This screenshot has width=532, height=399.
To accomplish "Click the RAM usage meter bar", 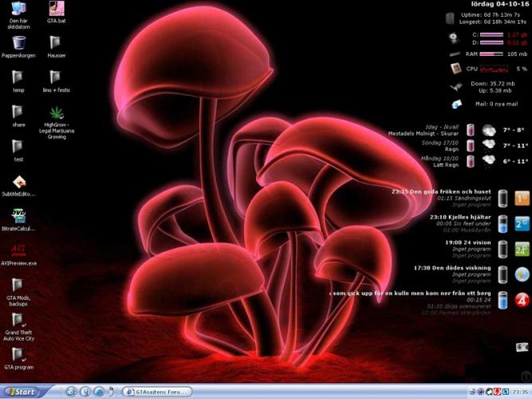I will pos(491,54).
